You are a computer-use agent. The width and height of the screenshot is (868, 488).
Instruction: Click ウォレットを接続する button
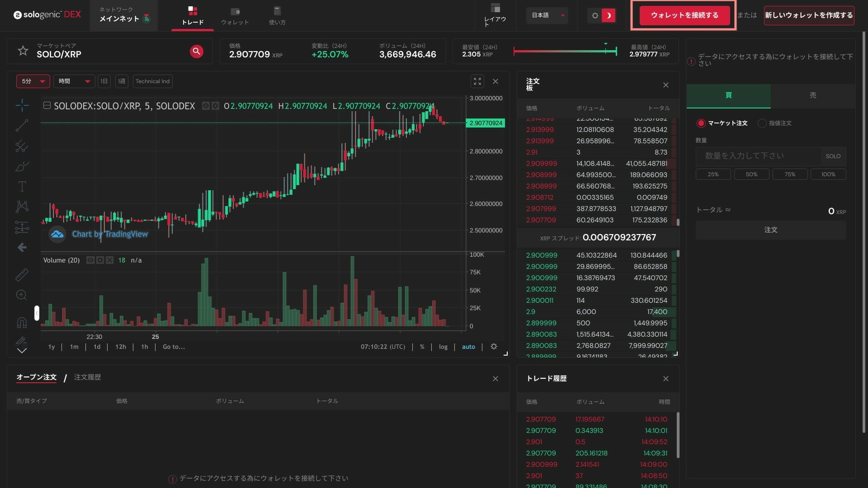click(x=684, y=15)
